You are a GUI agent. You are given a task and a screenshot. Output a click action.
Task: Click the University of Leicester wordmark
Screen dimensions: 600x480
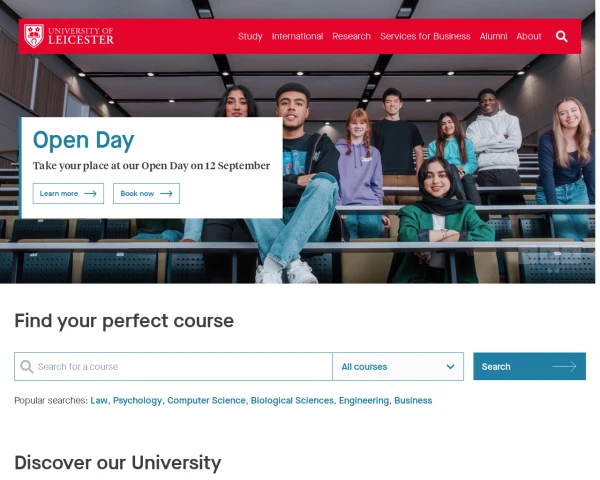[81, 36]
